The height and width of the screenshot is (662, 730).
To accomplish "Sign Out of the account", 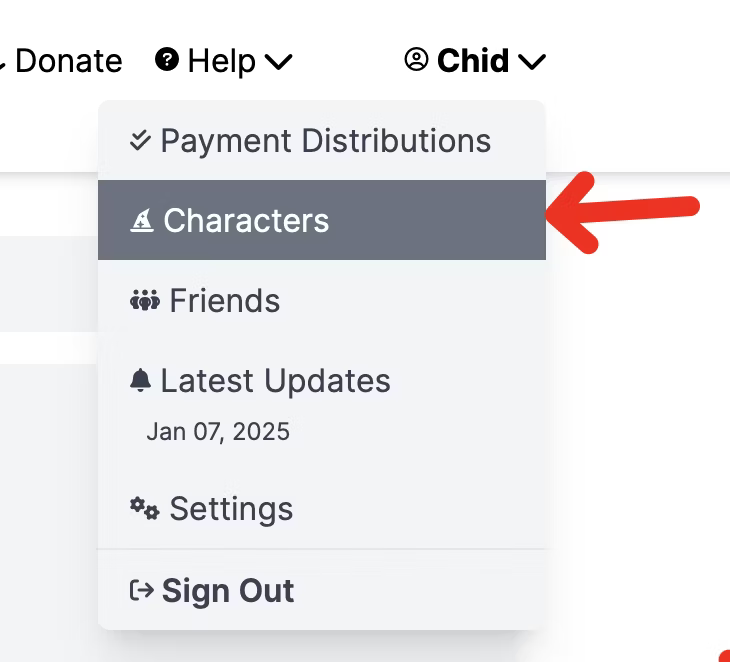I will [322, 590].
